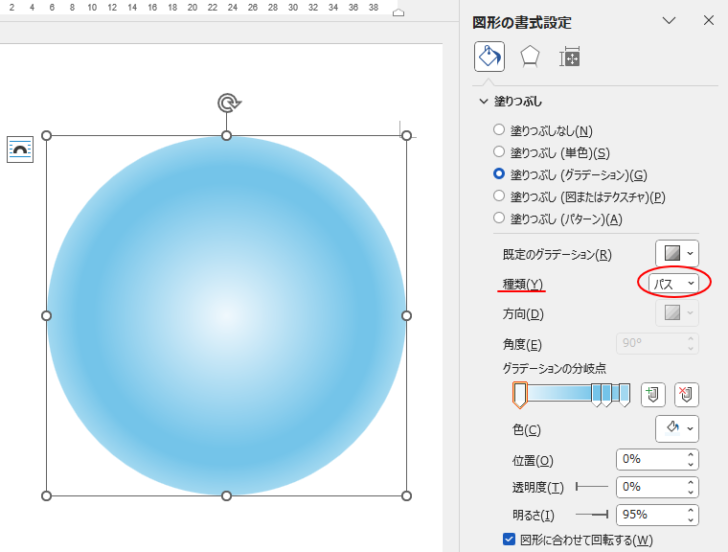This screenshot has width=728, height=552.
Task: Select 塗りつぶし (グラデーション)(G) radio button
Action: (499, 174)
